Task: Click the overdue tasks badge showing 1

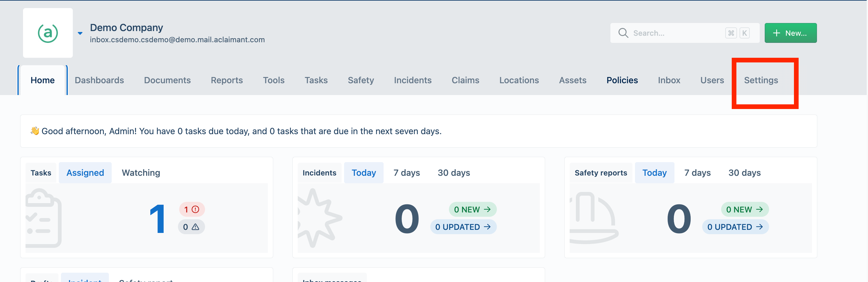Action: 192,209
